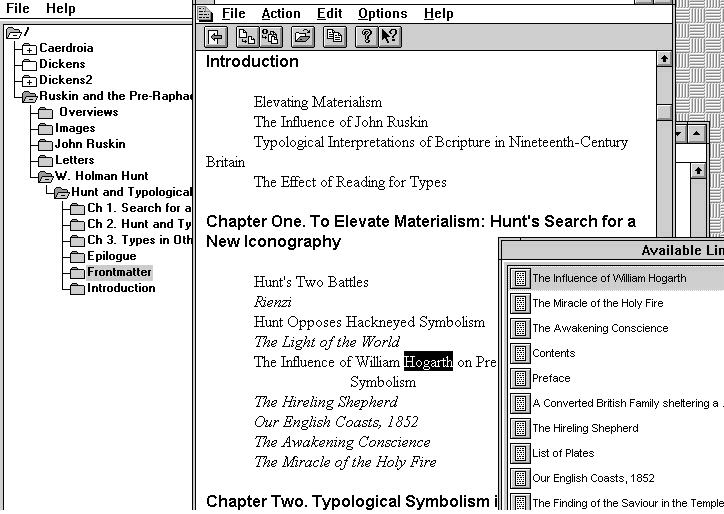Follow the Hunt's Two Battles link
The width and height of the screenshot is (724, 514).
coord(311,282)
